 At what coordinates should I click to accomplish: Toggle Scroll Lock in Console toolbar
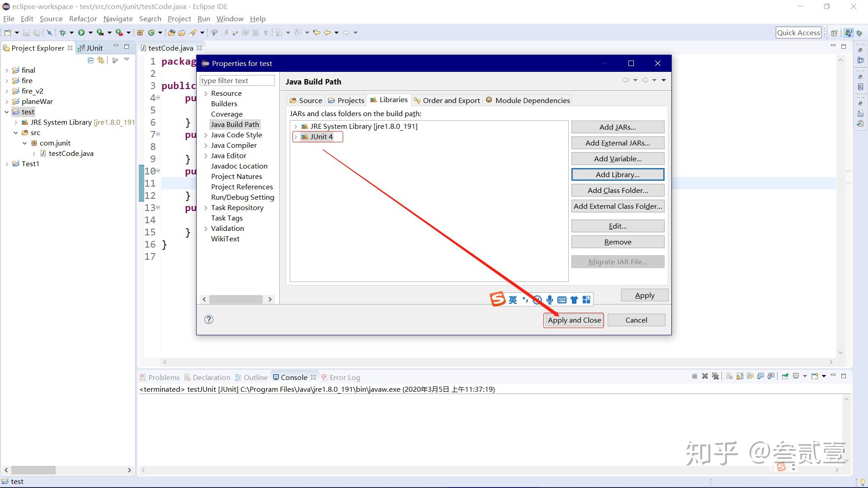click(740, 376)
